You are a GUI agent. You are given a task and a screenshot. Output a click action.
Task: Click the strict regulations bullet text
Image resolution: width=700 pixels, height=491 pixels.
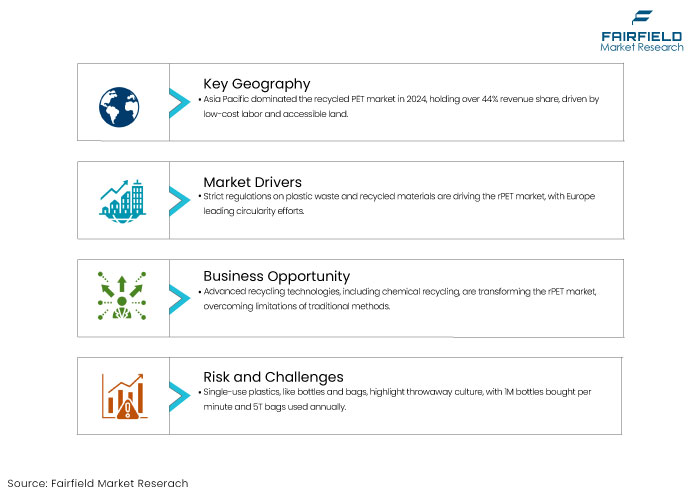tap(396, 204)
